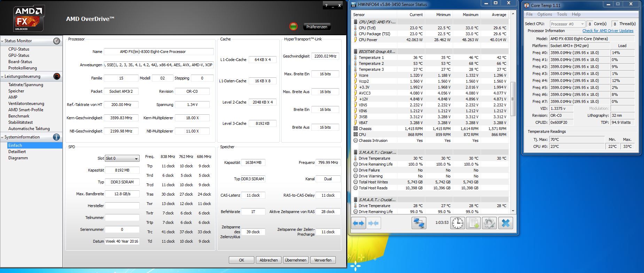Click the chip icon of BIOSTAR Group row
Screen dimensions: 644x273
356,52
